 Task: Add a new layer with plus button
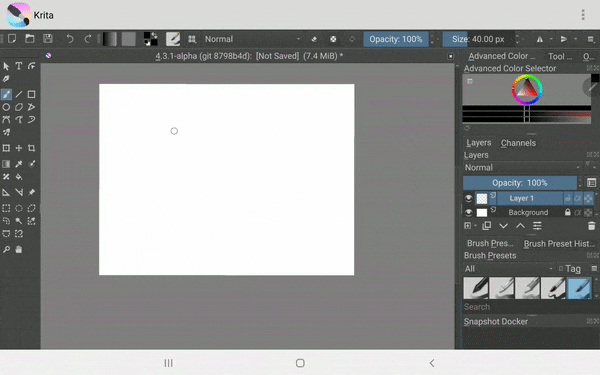coord(468,226)
